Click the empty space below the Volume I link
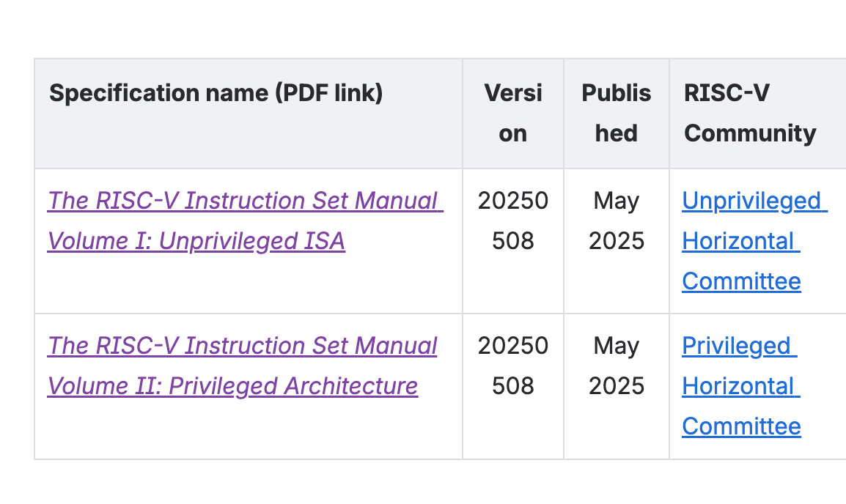The image size is (846, 504). 249,283
